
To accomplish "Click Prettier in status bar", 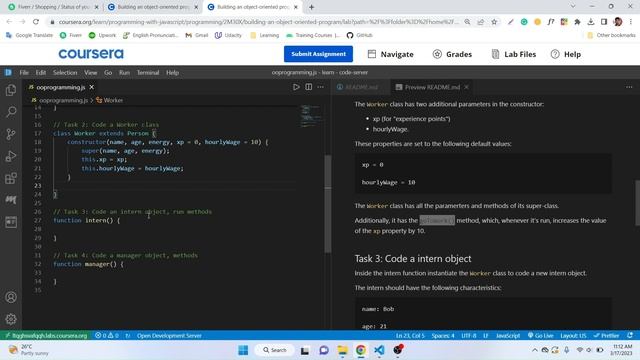I will click(607, 336).
